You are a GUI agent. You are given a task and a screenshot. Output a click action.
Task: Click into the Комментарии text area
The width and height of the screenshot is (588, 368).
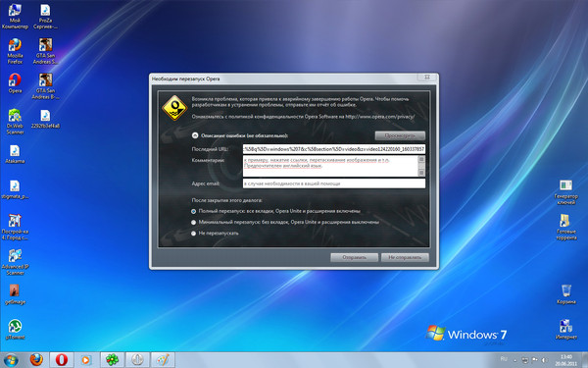330,166
